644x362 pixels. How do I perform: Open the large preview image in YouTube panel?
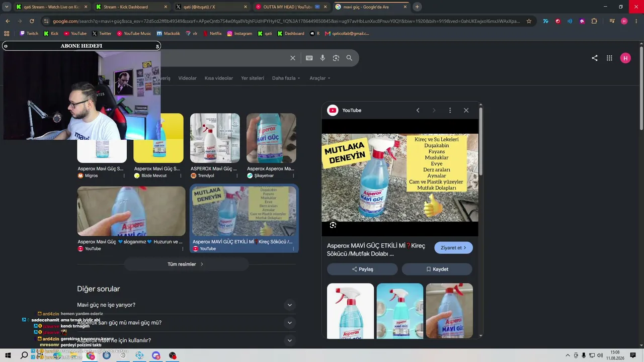pyautogui.click(x=400, y=177)
